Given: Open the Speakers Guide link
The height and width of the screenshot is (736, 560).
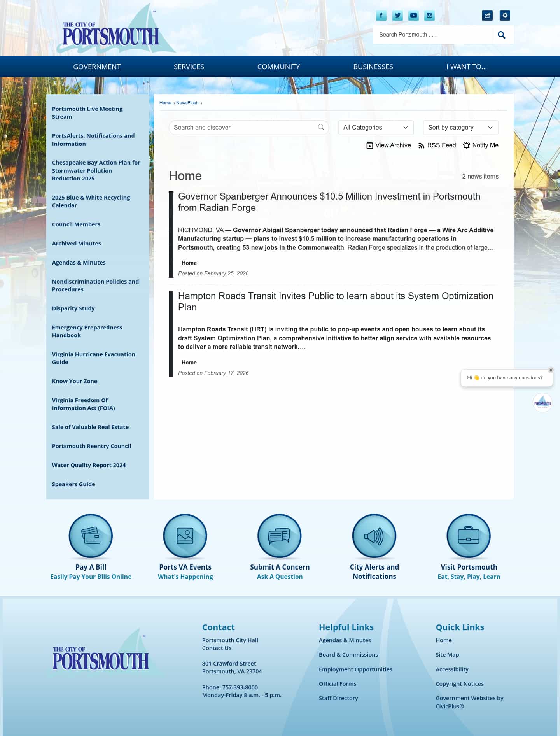Looking at the screenshot, I should (x=73, y=484).
